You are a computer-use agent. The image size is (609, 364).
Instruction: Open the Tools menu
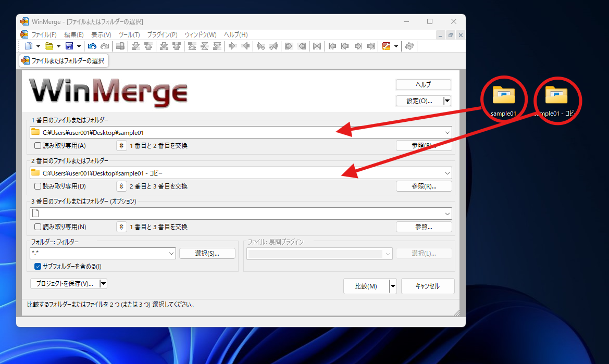(129, 34)
